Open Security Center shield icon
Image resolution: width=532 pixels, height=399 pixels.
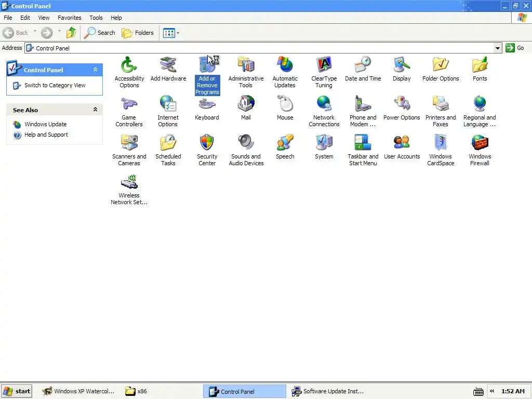pos(207,142)
